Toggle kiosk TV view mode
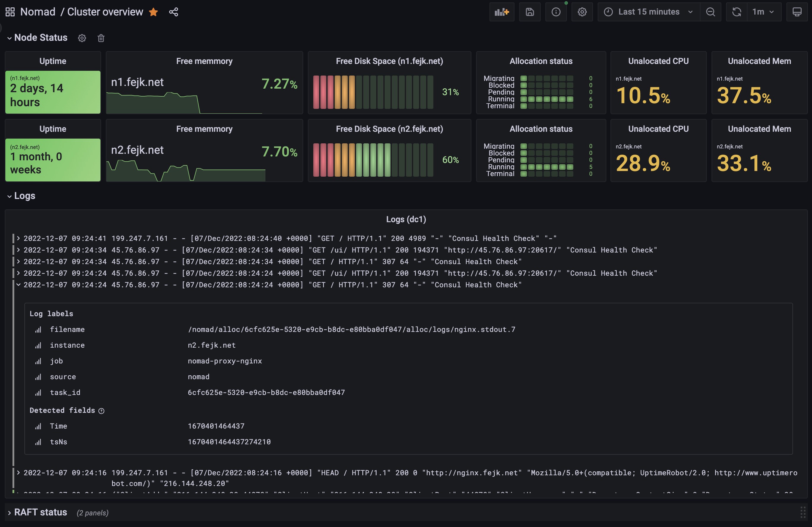812x527 pixels. (797, 12)
